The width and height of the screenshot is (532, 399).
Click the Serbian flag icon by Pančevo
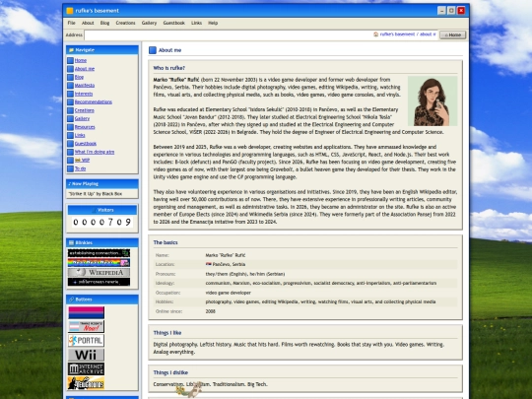tap(208, 264)
